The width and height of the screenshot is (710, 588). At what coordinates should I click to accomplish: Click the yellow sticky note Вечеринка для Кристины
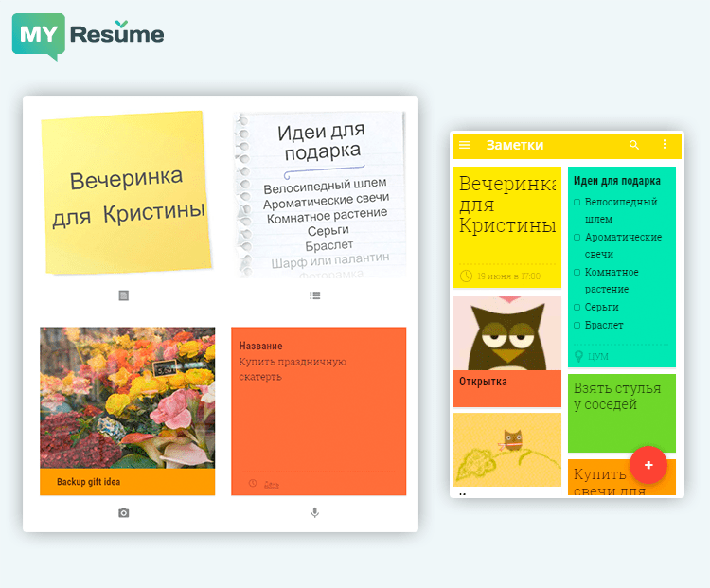click(x=127, y=192)
